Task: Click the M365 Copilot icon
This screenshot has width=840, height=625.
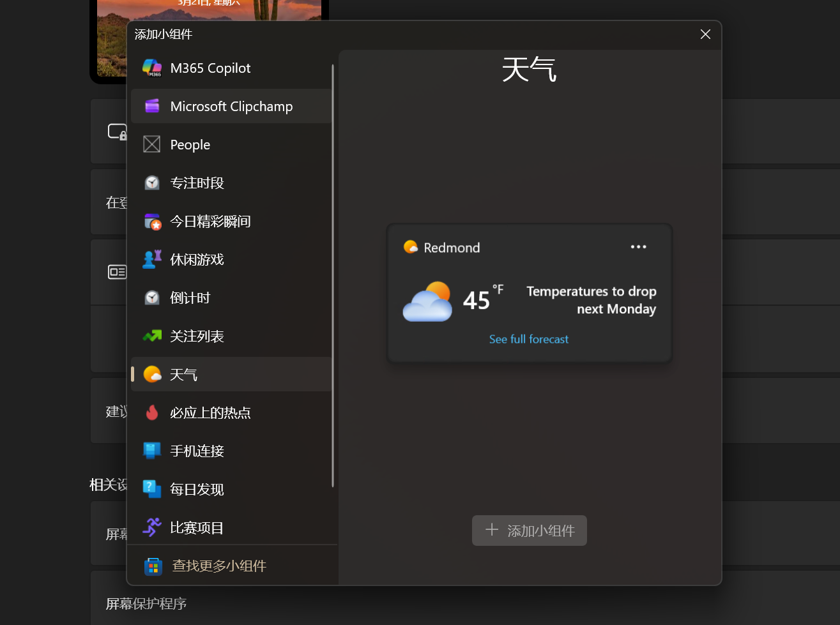Action: click(152, 68)
